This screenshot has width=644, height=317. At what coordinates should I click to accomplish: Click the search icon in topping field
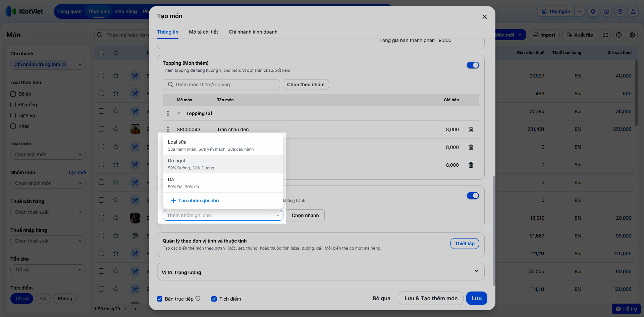point(171,85)
